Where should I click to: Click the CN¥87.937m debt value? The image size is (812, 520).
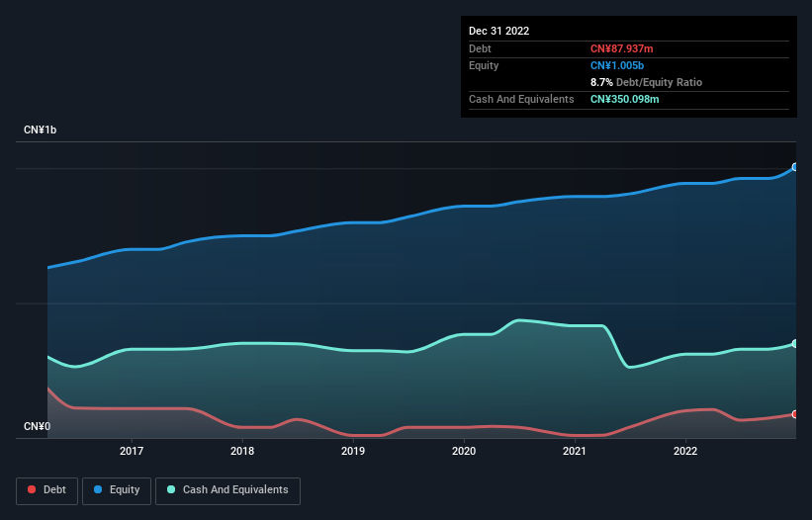pos(621,48)
